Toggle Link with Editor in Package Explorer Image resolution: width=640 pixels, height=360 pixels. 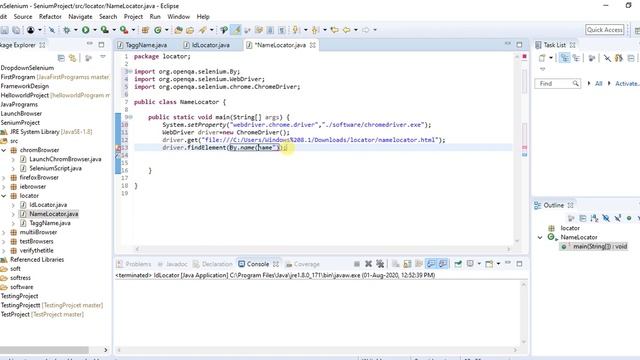click(72, 58)
